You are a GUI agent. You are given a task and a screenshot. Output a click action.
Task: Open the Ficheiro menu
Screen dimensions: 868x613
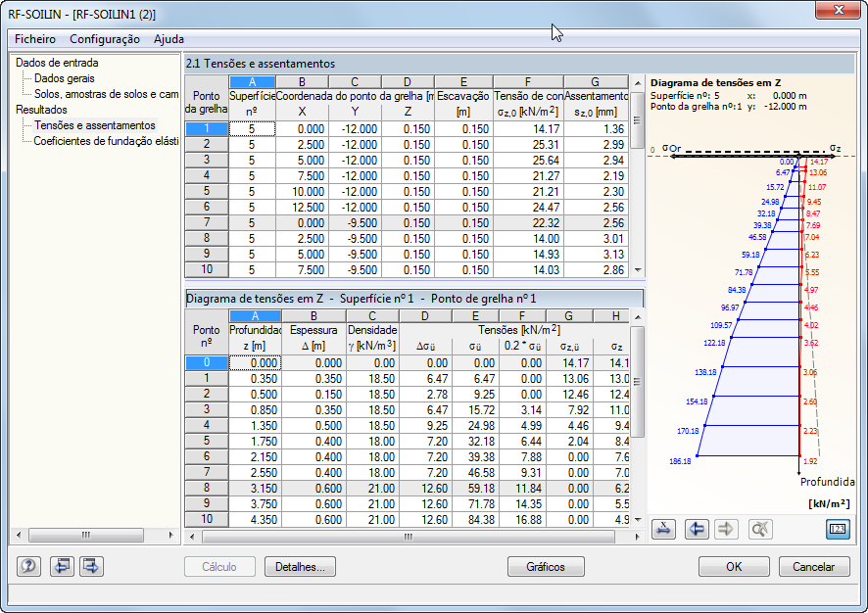click(35, 39)
